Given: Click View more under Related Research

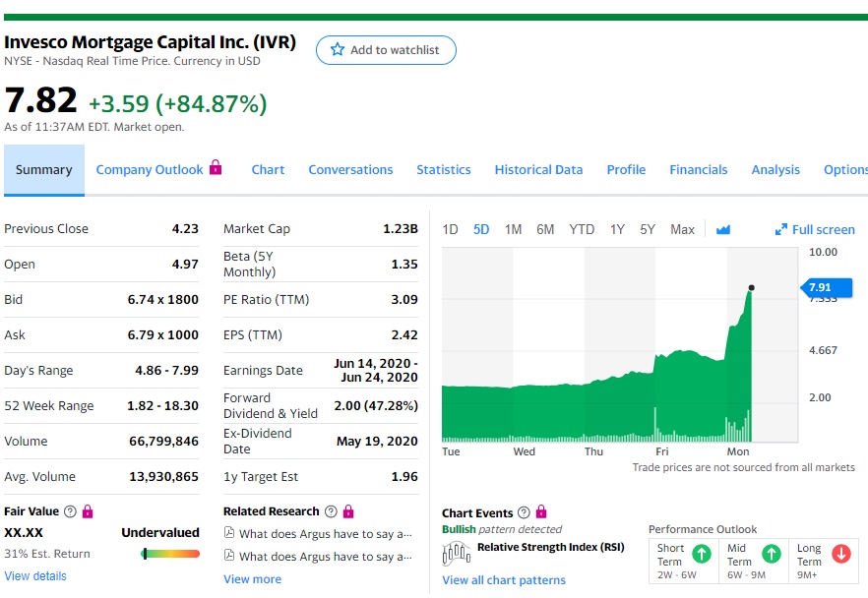Looking at the screenshot, I should point(252,579).
